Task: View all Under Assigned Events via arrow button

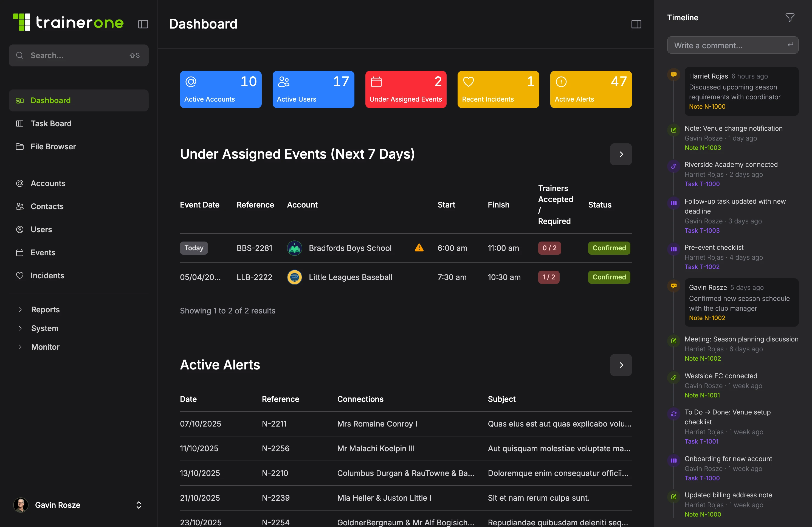Action: (621, 154)
